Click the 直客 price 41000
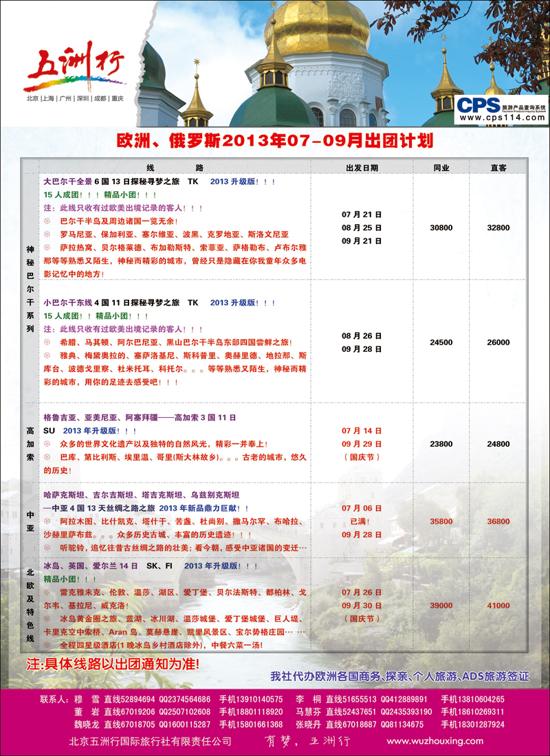The height and width of the screenshot is (756, 550). pyautogui.click(x=498, y=605)
